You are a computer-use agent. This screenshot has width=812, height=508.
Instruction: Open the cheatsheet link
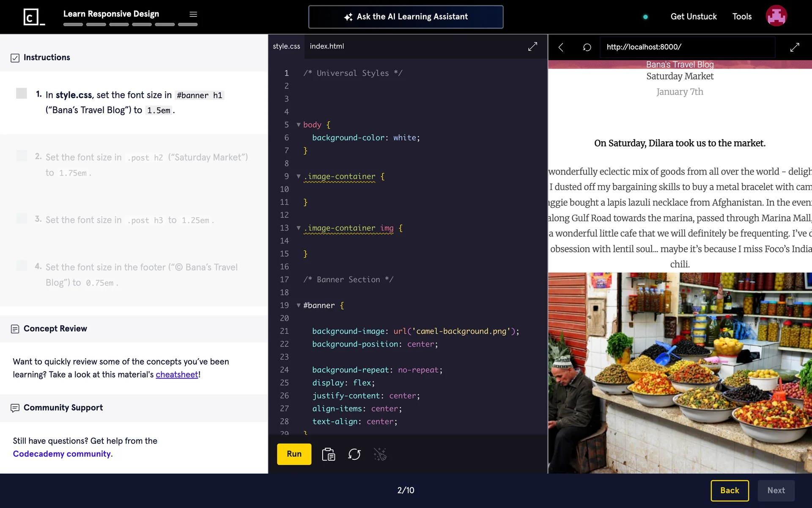pyautogui.click(x=177, y=375)
